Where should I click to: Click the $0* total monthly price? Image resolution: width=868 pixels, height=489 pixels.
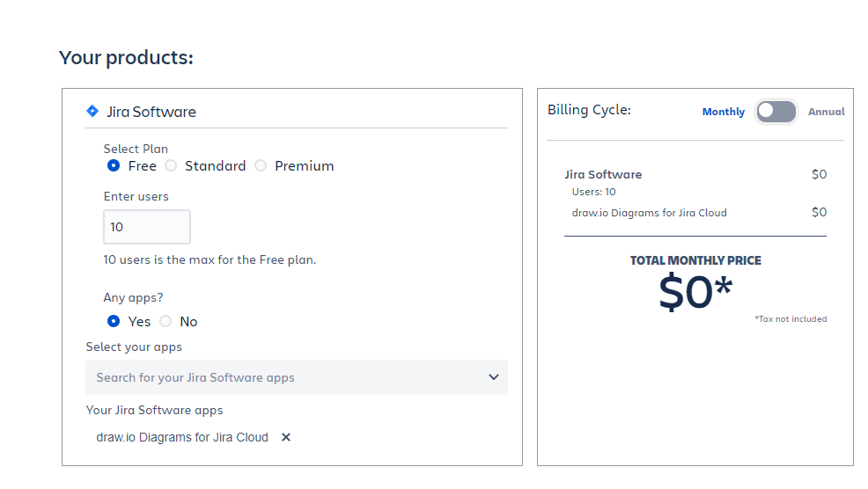coord(695,294)
